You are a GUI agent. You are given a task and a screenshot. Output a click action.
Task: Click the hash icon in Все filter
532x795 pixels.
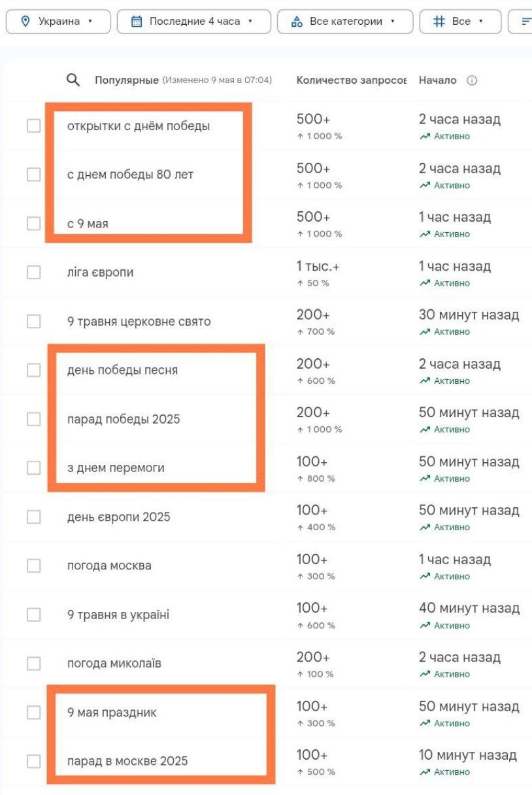point(439,21)
